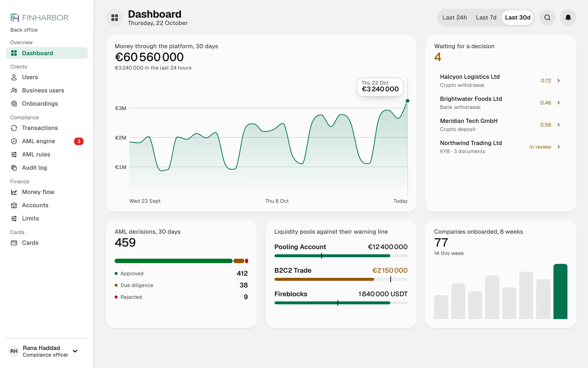Open the Money flow menu item
Screen dimensions: 588x368
coord(47,192)
